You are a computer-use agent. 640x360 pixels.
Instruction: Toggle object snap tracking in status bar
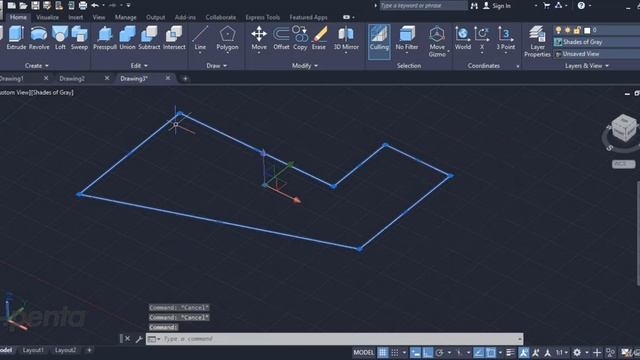pyautogui.click(x=478, y=352)
